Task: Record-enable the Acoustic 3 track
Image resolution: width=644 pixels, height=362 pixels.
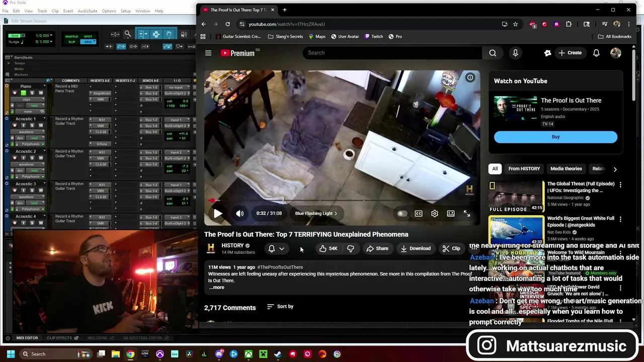Action: coord(15,191)
